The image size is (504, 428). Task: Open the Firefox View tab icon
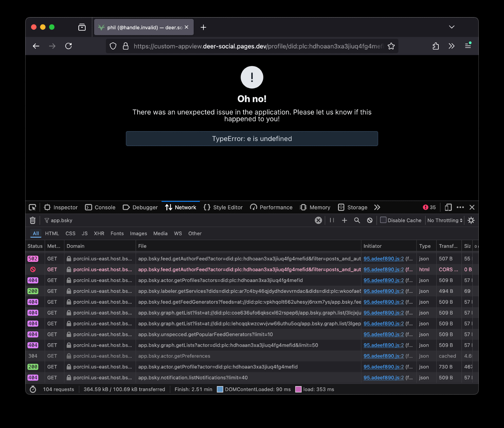point(82,27)
